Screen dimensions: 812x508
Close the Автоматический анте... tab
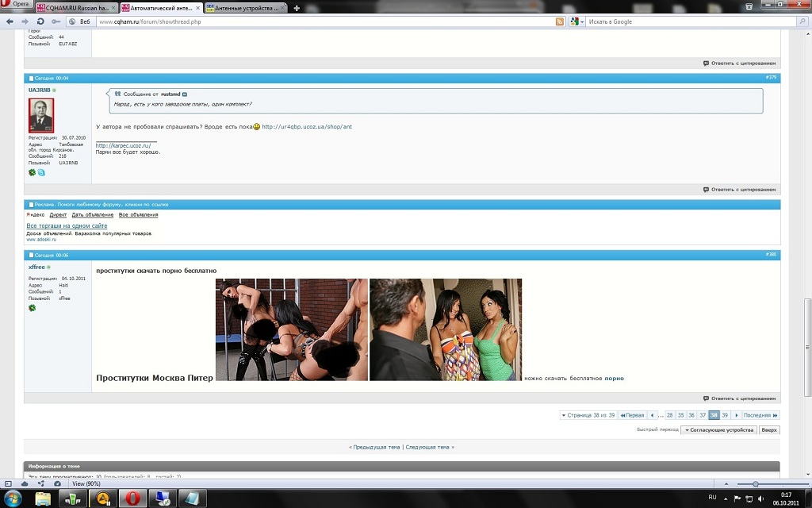coord(197,8)
